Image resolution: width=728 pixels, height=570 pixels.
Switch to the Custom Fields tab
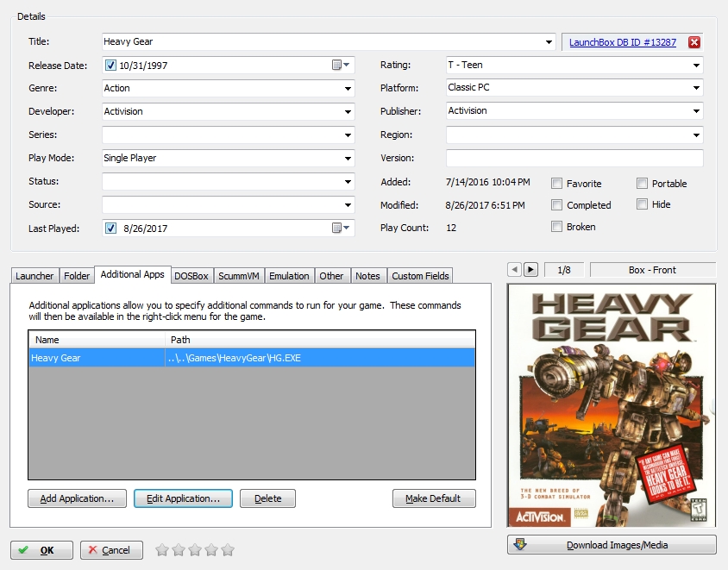coord(420,276)
